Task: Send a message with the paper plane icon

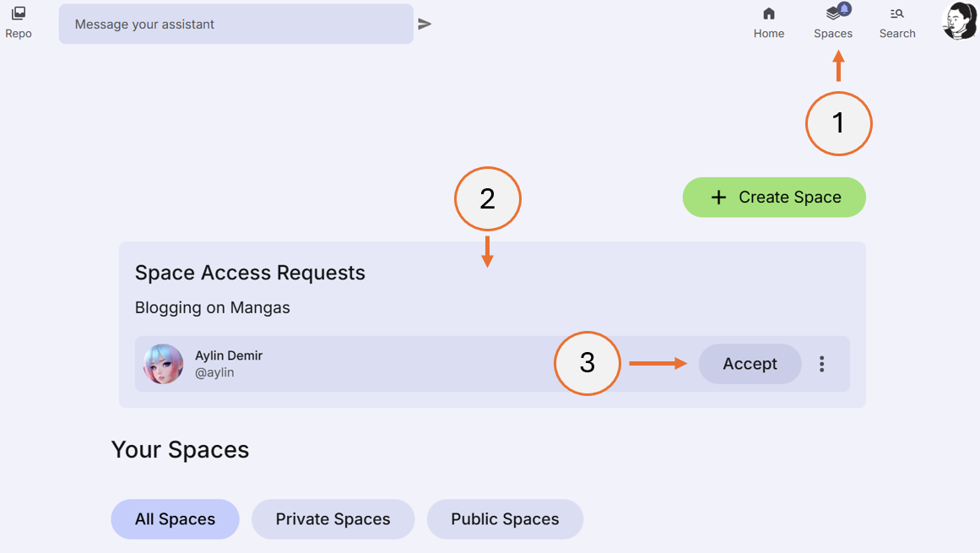Action: (425, 24)
